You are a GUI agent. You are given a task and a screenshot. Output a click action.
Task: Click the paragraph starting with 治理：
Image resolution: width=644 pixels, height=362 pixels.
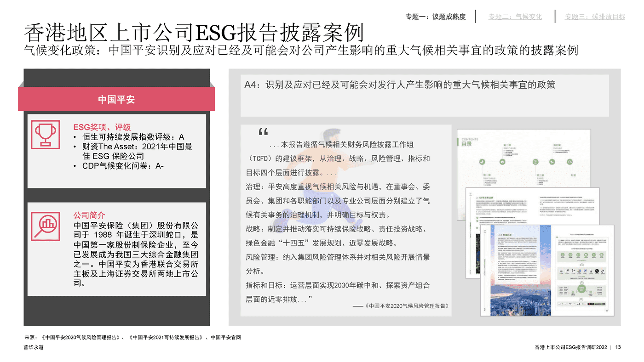[x=338, y=201]
